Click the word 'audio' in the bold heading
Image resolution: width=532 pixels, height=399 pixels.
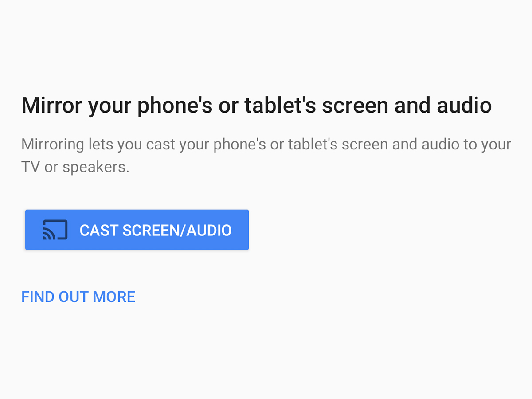(464, 106)
